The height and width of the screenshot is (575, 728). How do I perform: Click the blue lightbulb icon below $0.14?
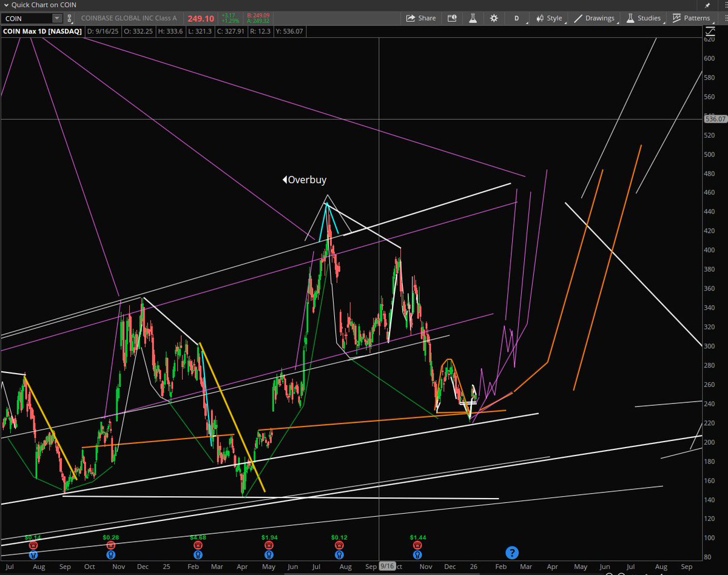pos(33,554)
